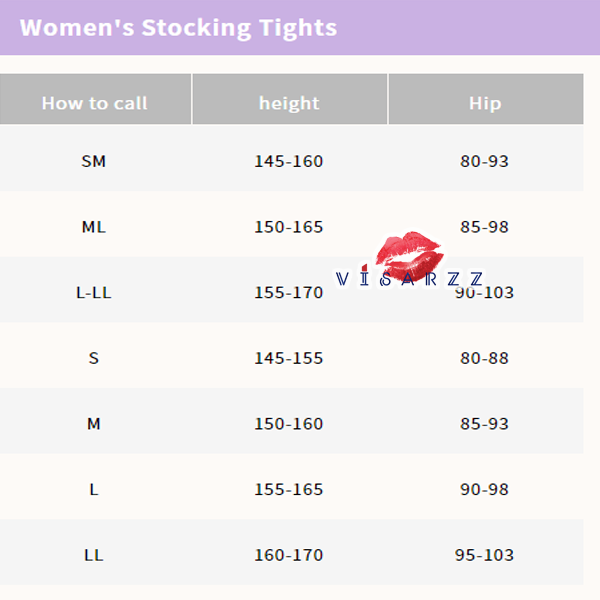This screenshot has width=600, height=600.
Task: Click the S size label
Action: (x=93, y=358)
